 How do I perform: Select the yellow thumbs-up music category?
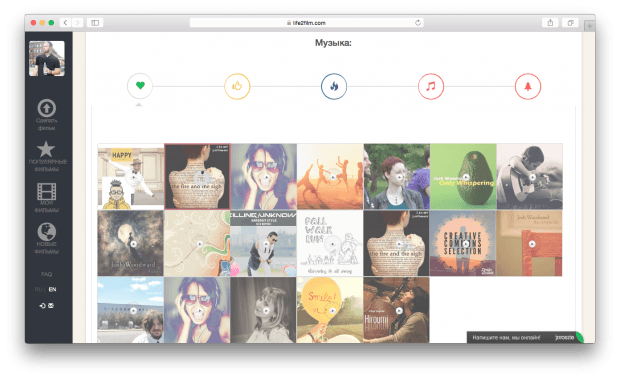click(237, 86)
